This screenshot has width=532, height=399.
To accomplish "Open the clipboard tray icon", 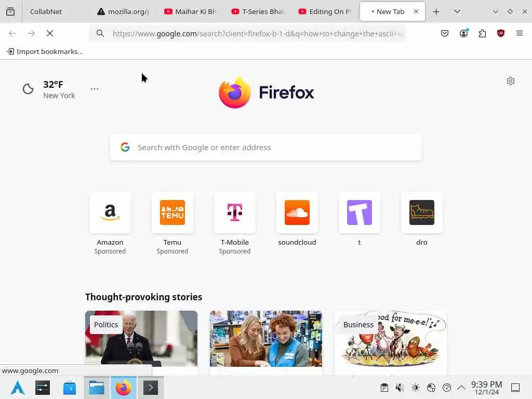I will point(384,388).
